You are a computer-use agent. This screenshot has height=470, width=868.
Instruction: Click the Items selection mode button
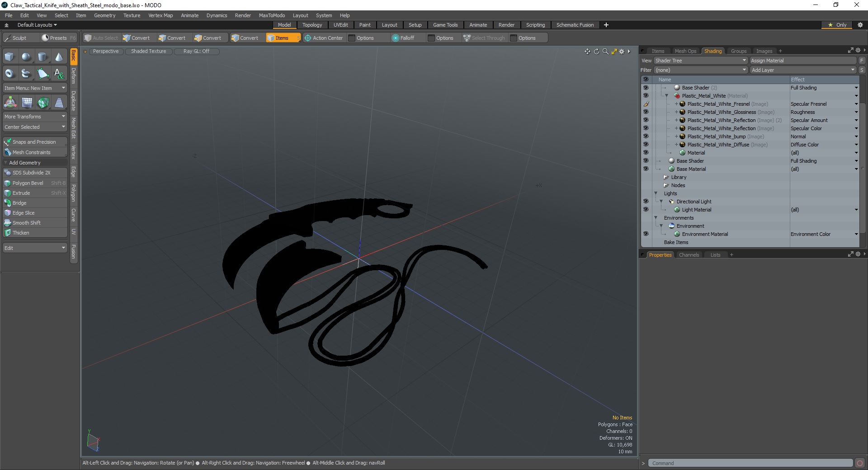(283, 38)
